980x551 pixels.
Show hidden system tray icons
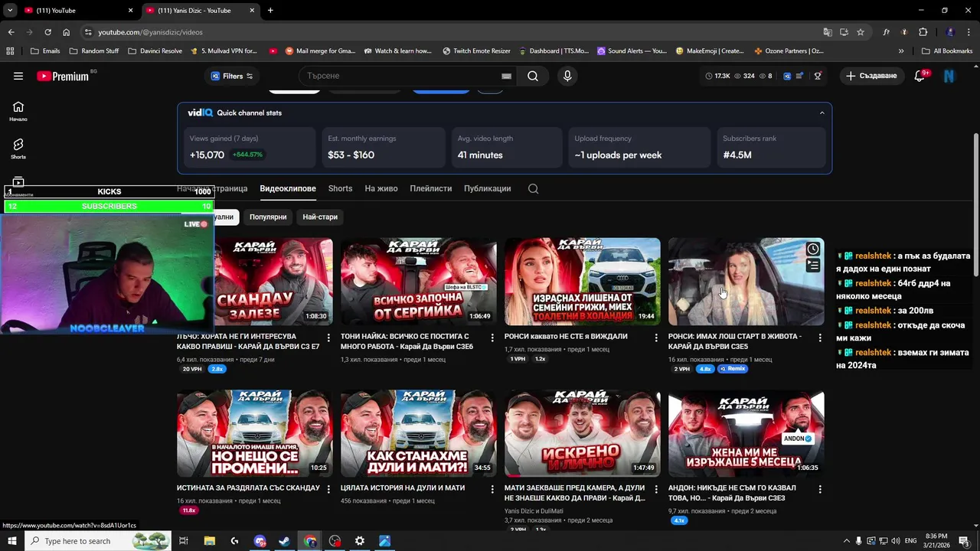tap(847, 541)
